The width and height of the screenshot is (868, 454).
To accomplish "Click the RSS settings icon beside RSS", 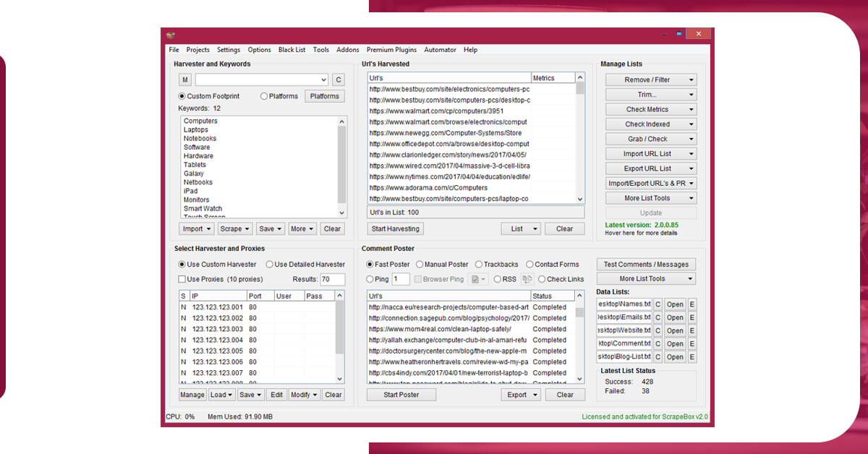I will tap(527, 279).
